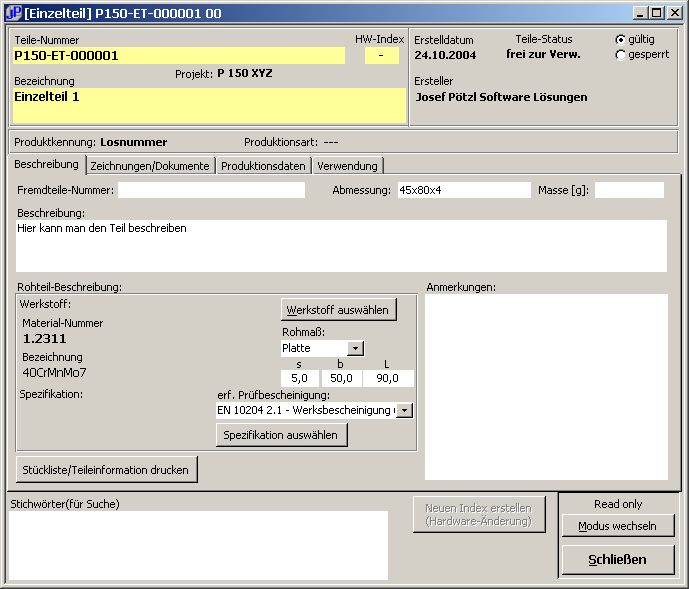Go to the Verwendung tab
689x589 pixels.
pos(347,166)
